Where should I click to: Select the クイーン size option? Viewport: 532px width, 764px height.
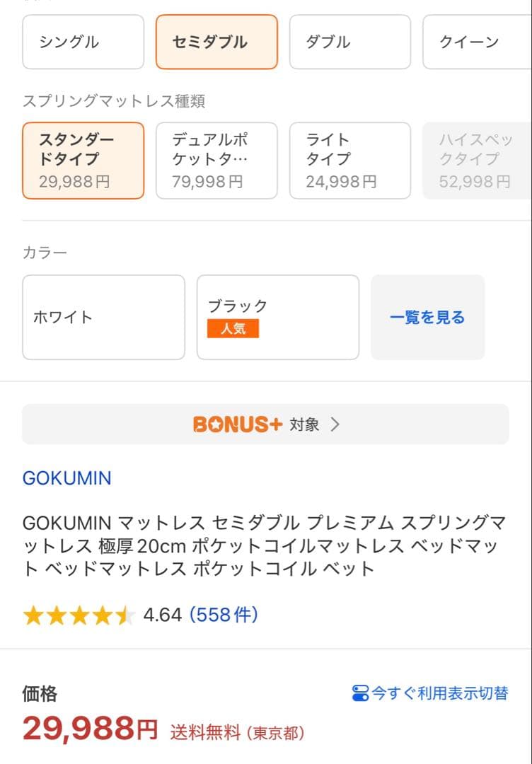475,42
